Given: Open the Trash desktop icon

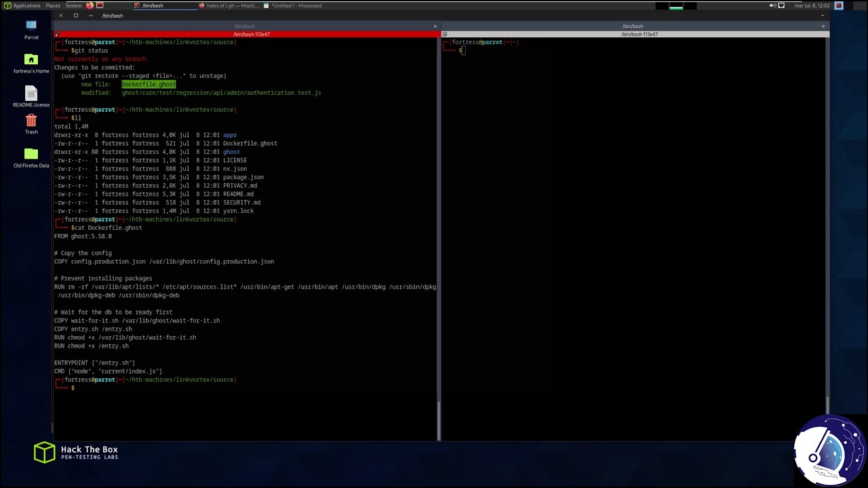Looking at the screenshot, I should click(31, 124).
